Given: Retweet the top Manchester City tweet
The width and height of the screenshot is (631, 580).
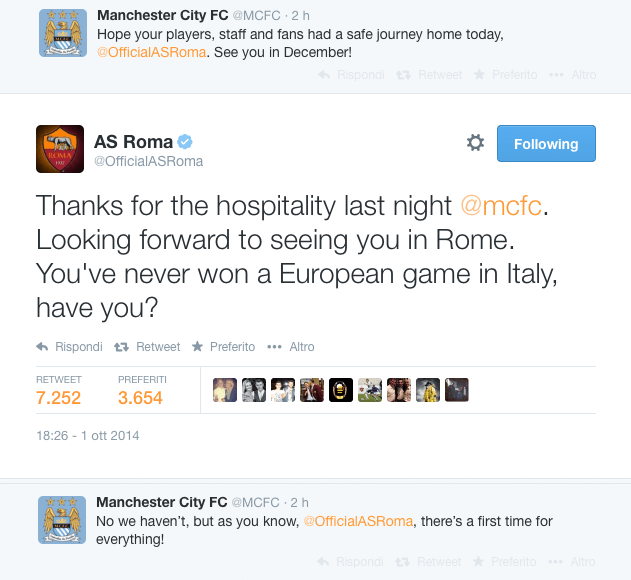Looking at the screenshot, I should [x=430, y=75].
